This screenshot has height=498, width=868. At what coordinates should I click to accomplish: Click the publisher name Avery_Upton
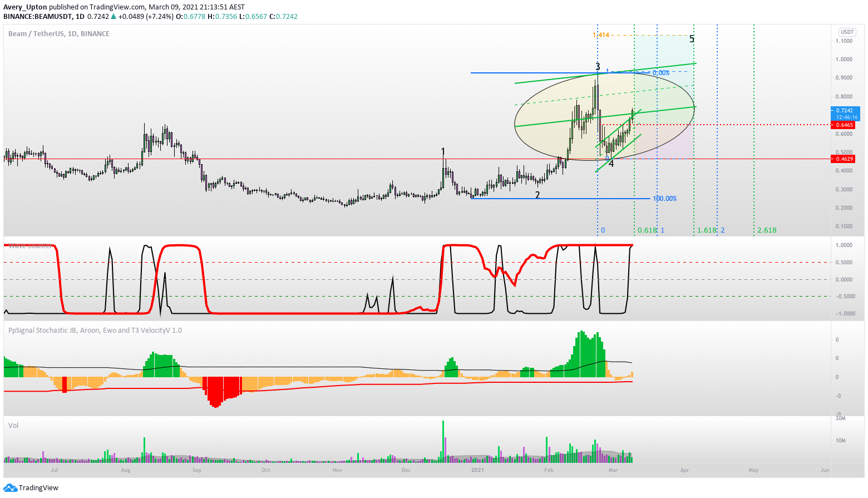click(x=25, y=7)
